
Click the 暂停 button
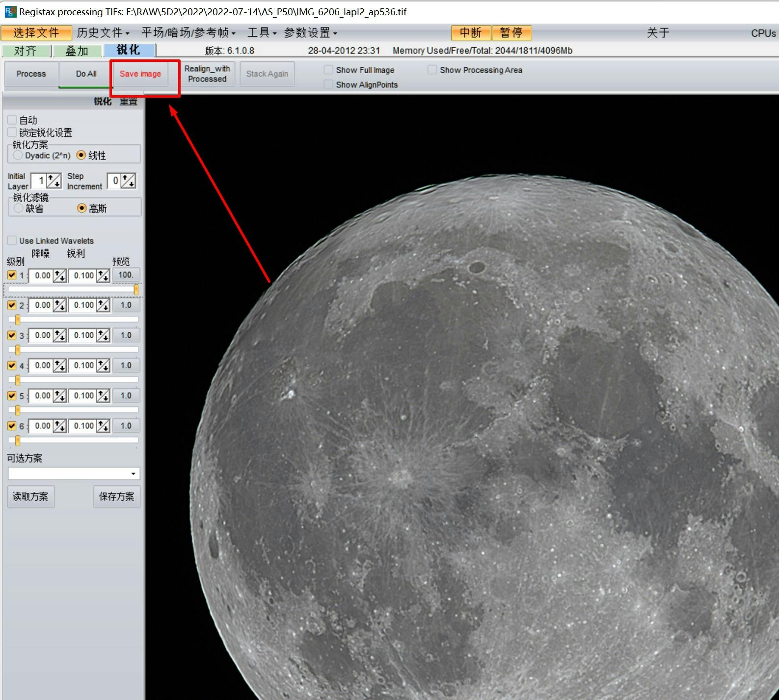point(511,33)
